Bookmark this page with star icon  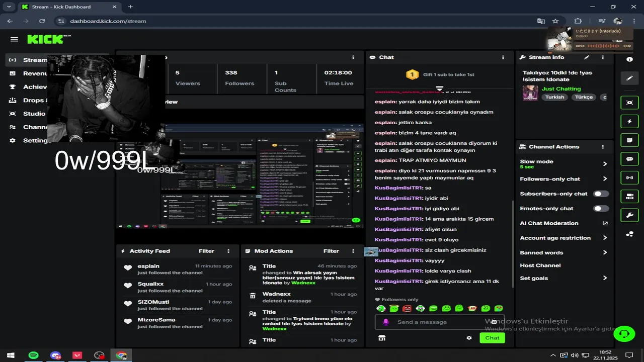[x=555, y=21]
